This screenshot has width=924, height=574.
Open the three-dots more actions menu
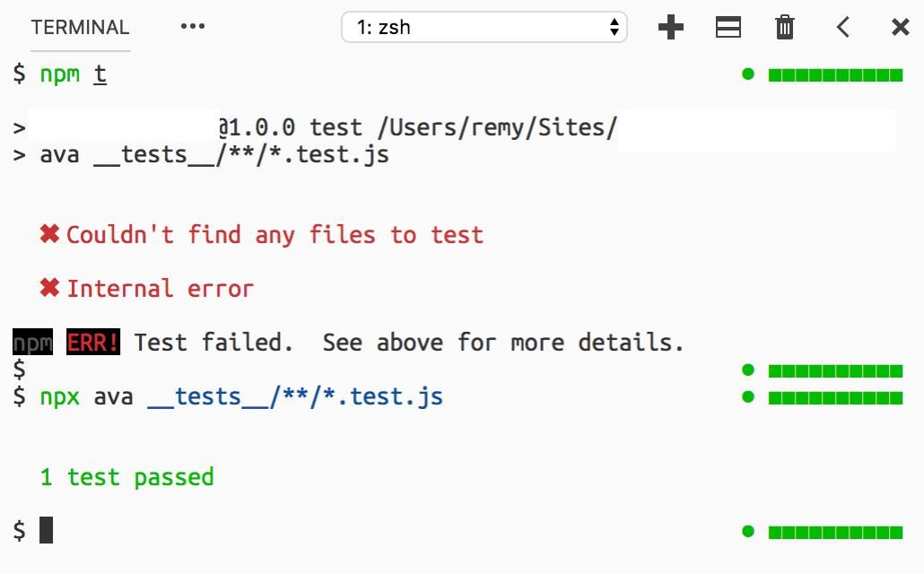pyautogui.click(x=193, y=27)
